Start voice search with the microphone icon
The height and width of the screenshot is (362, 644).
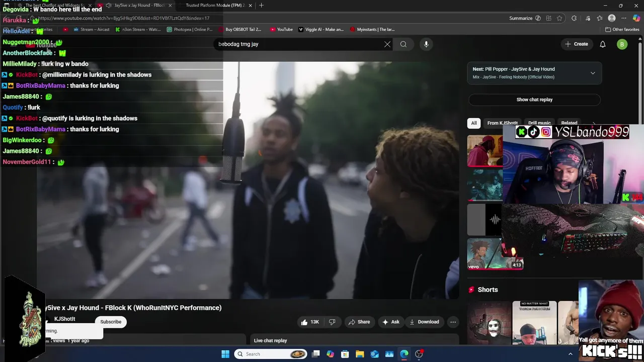tap(426, 44)
